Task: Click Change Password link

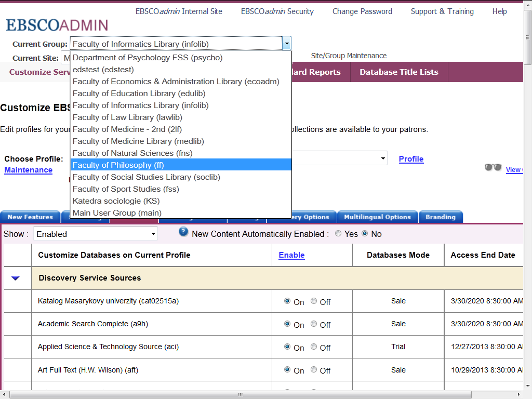Action: click(362, 11)
